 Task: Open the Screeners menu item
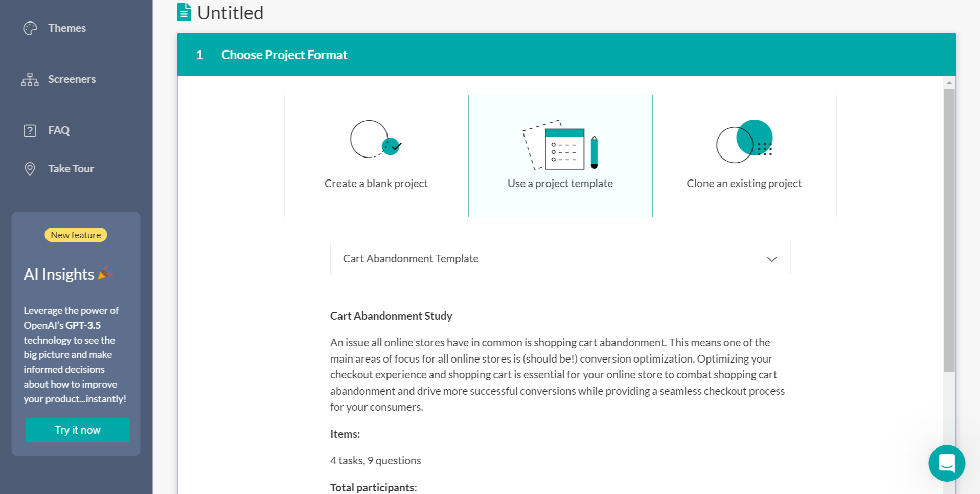tap(72, 79)
